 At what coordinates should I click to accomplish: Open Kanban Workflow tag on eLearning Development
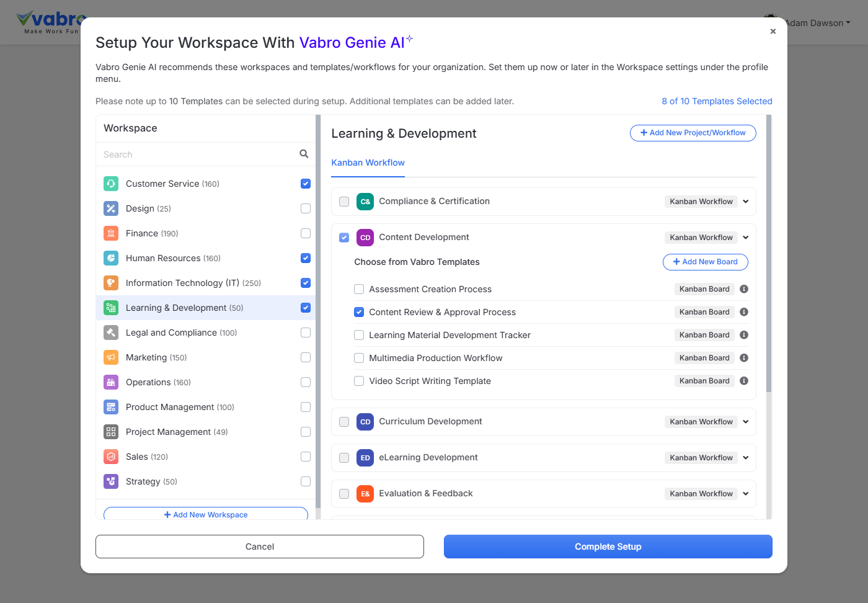pos(701,458)
